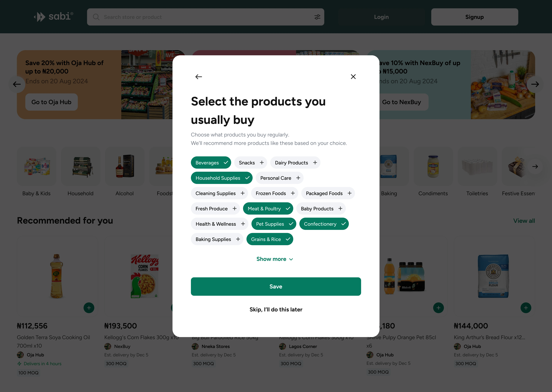Viewport: 552px width, 392px height.
Task: Expand the Show more product list
Action: [275, 259]
